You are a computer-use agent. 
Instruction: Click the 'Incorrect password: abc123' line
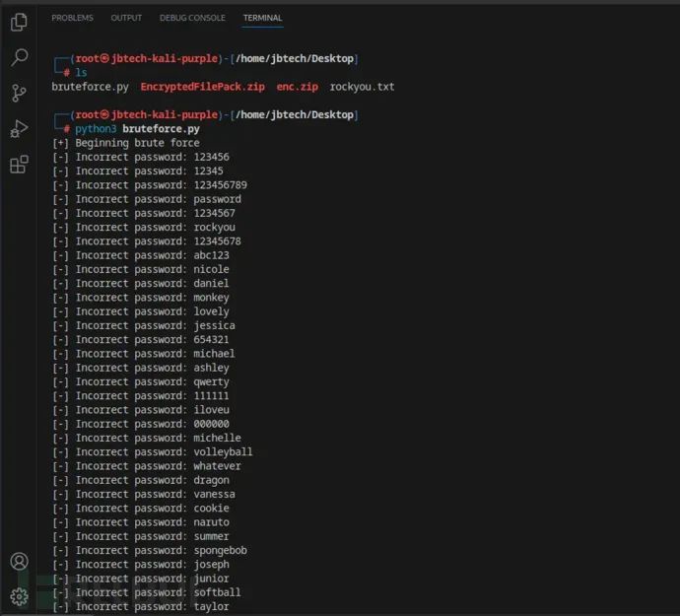[x=141, y=255]
